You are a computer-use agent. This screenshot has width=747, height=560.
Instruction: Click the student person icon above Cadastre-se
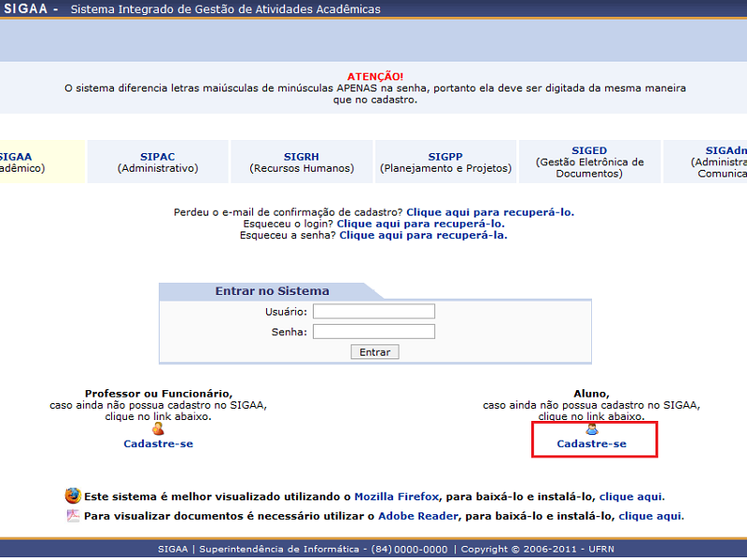(x=591, y=429)
